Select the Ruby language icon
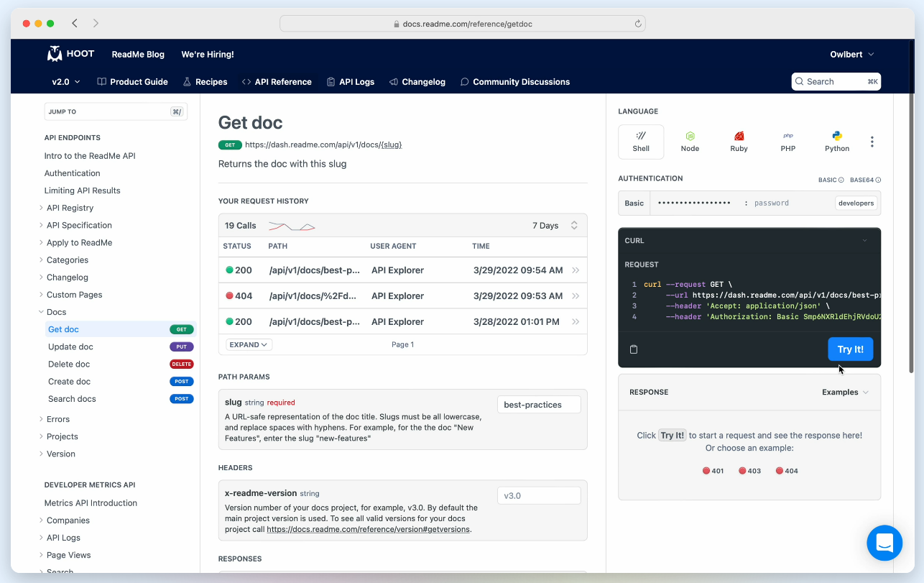The image size is (924, 583). 739,142
